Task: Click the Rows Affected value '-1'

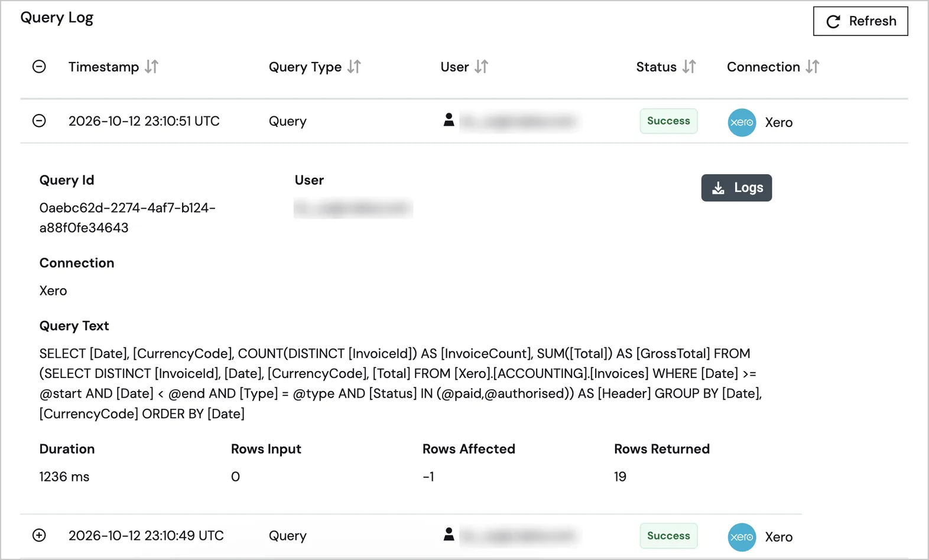Action: pos(428,477)
